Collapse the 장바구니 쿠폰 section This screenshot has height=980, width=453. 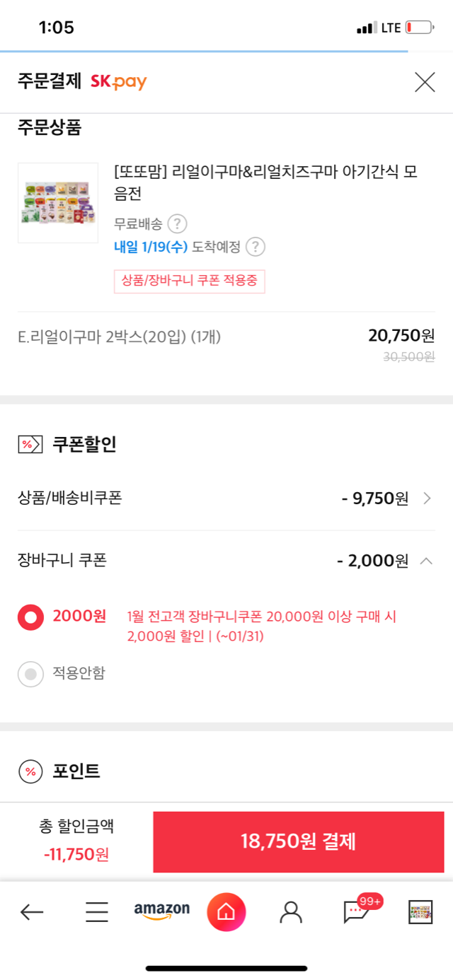pos(426,561)
